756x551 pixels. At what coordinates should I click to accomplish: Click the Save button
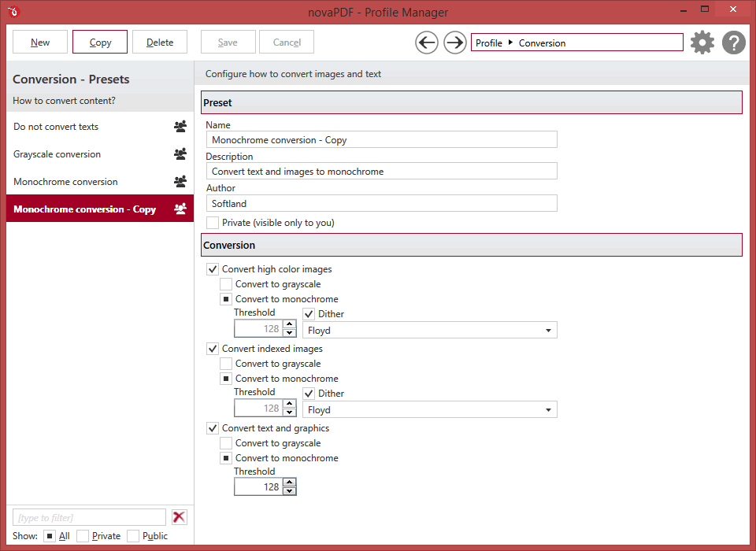coord(228,42)
